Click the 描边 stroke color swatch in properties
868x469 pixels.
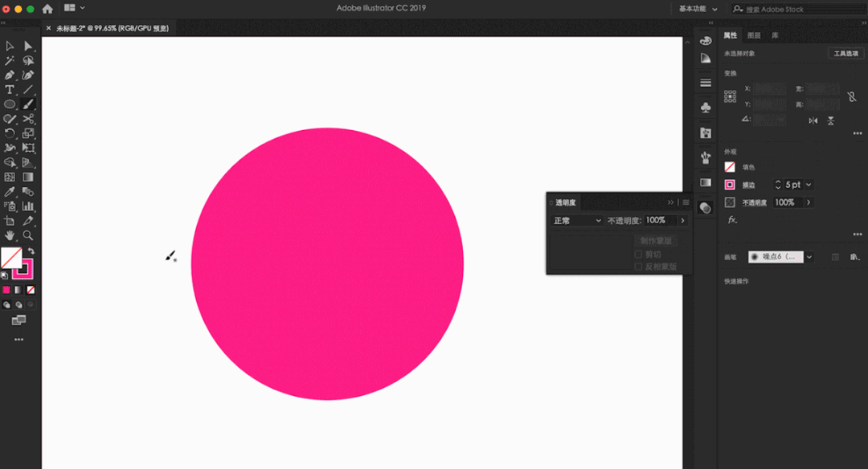pos(730,185)
